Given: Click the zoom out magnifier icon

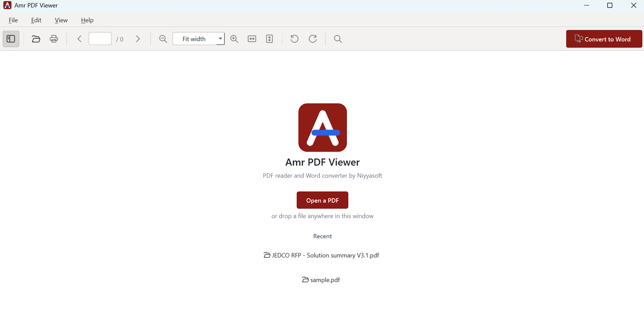Looking at the screenshot, I should tap(163, 39).
